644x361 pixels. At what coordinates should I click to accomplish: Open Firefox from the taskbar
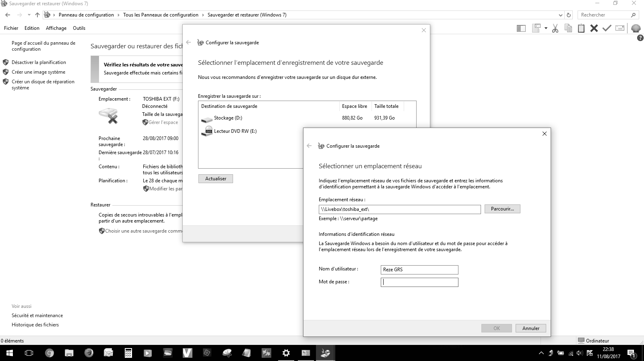[89, 353]
